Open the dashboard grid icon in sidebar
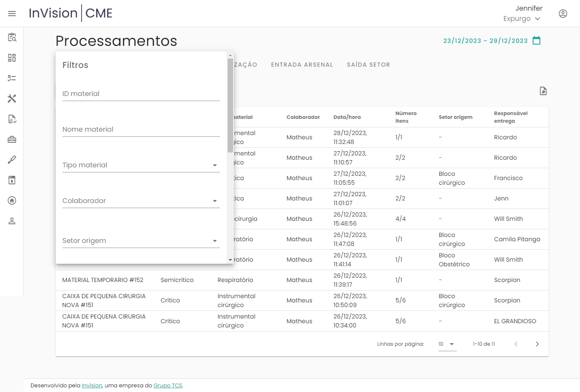 point(12,58)
